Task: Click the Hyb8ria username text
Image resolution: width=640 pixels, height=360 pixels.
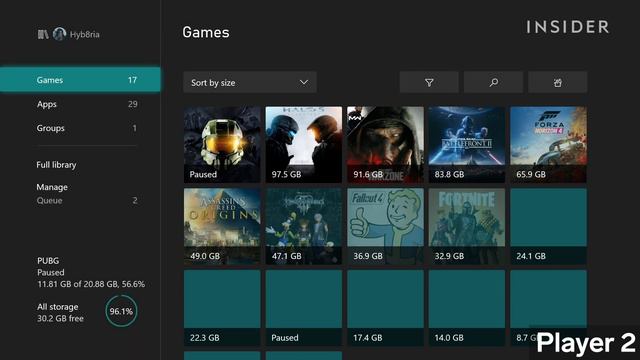Action: pyautogui.click(x=84, y=34)
